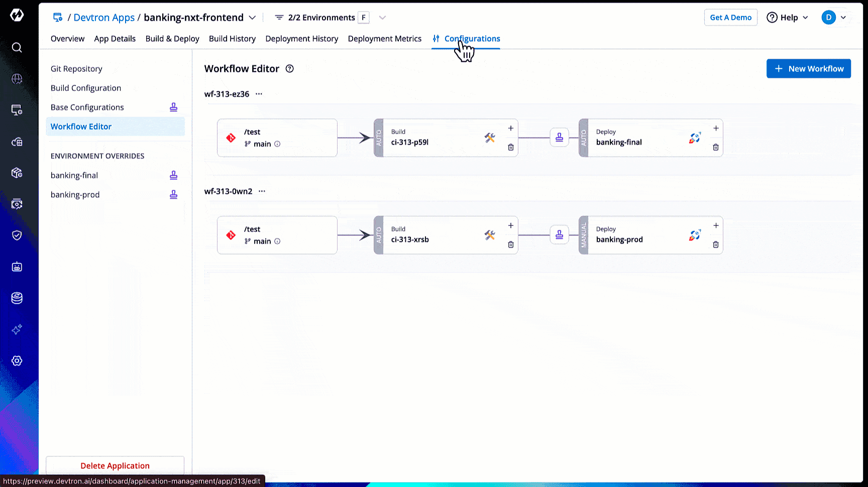Click info icon next to main in wf-313-ez36
The height and width of the screenshot is (487, 868).
point(277,144)
